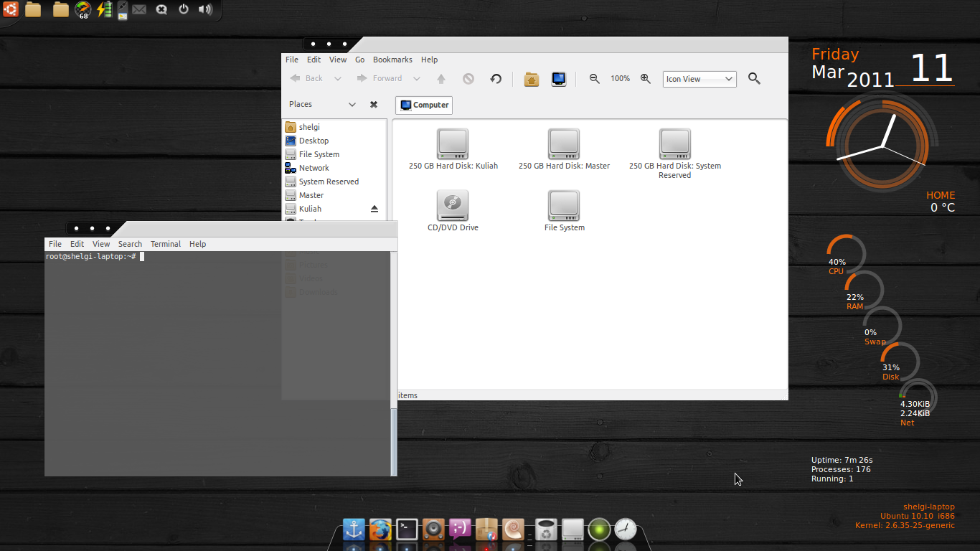Screen dimensions: 980x551
Task: Launch Firefox from the dock
Action: coord(380,530)
